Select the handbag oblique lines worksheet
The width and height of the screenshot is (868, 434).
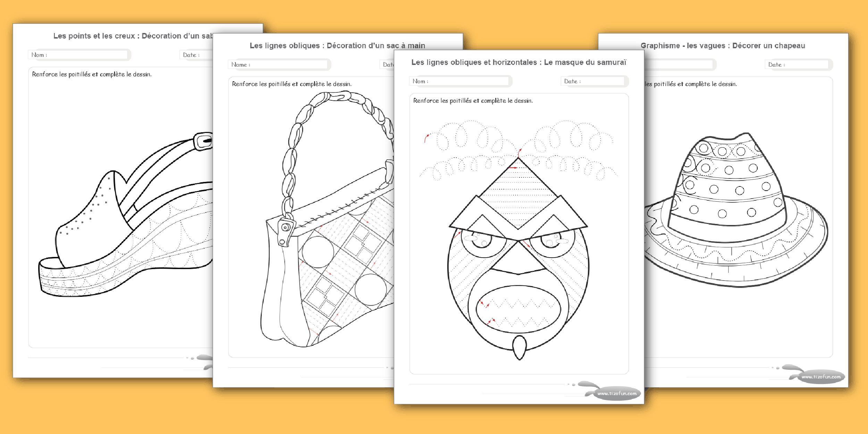pyautogui.click(x=303, y=210)
